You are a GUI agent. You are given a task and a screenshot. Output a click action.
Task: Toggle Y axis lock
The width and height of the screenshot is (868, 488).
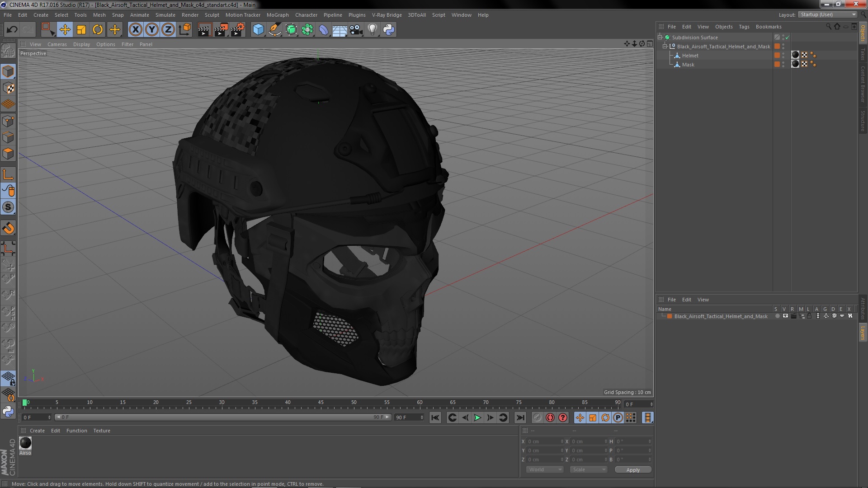tap(152, 30)
